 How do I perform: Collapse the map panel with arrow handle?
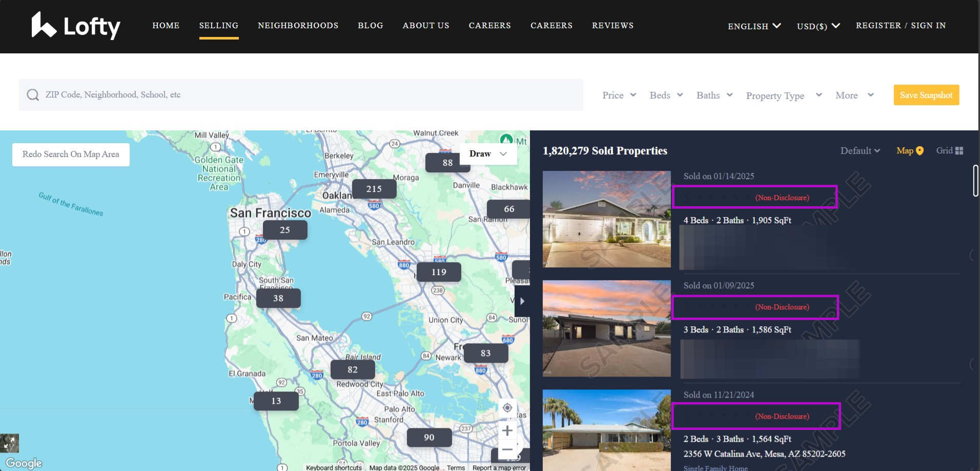tap(522, 301)
